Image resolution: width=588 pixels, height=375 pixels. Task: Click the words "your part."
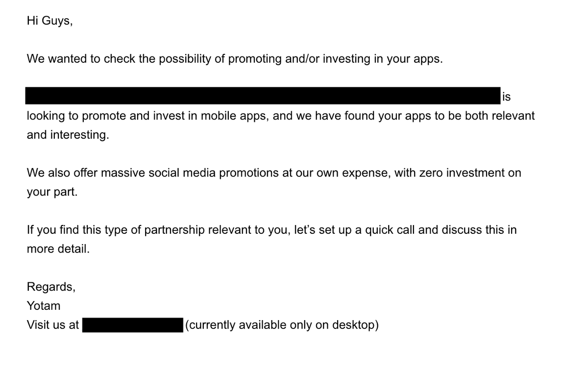[x=52, y=192]
